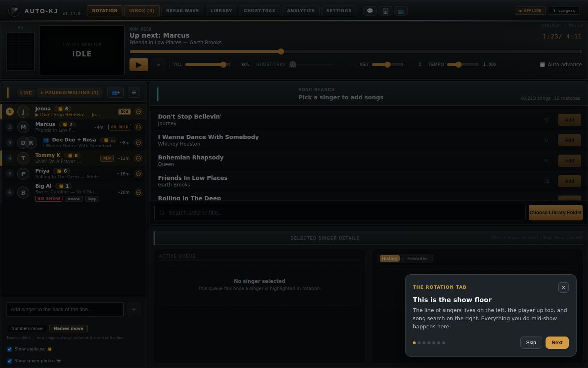Viewport: 588px width, 368px height.
Task: Open the desktop monitor display icon
Action: pos(385,11)
